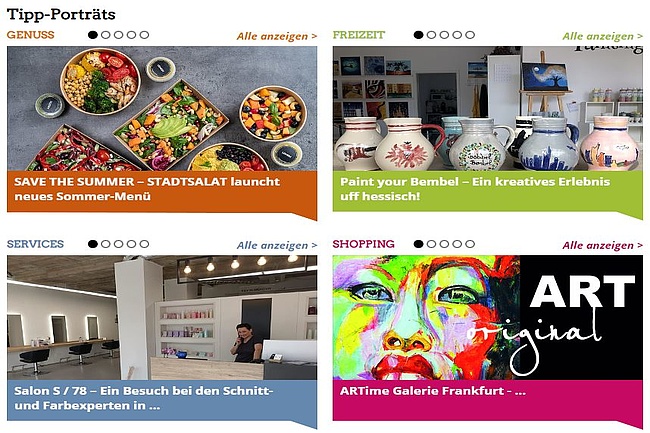650x433 pixels.
Task: Open the FREIZEIT category heading
Action: click(x=359, y=35)
